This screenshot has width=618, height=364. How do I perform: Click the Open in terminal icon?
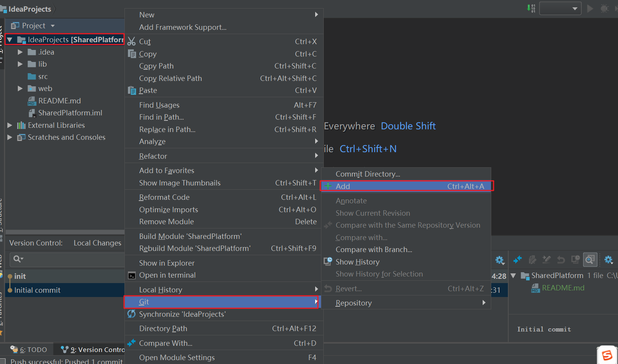point(132,275)
